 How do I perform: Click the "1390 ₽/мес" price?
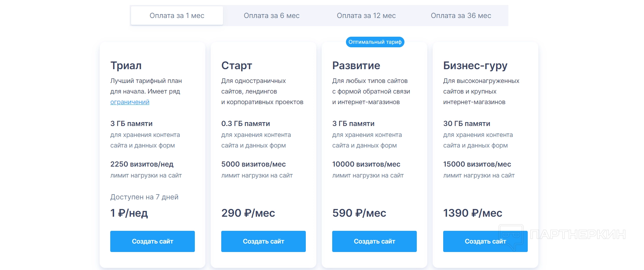472,213
